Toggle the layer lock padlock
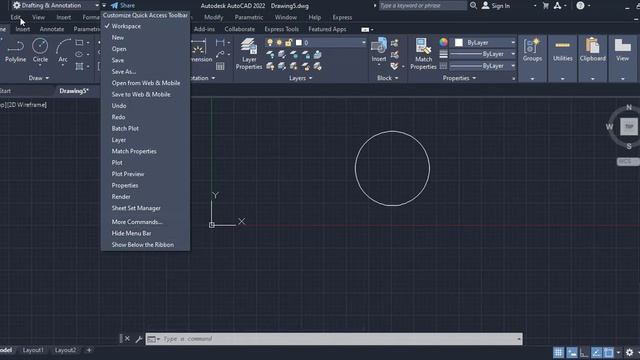This screenshot has width=640, height=360. pyautogui.click(x=289, y=42)
